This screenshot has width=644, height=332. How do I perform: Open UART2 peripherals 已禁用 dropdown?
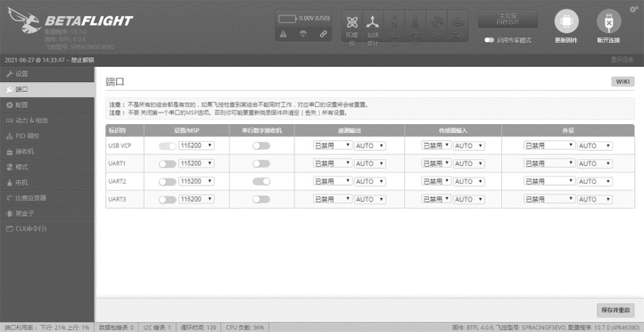click(549, 181)
